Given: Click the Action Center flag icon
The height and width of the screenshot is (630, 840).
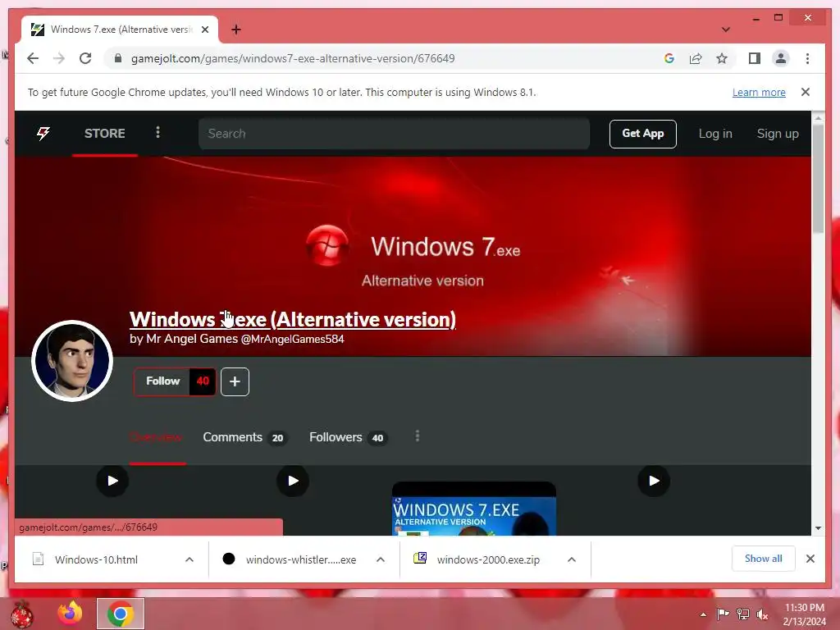Looking at the screenshot, I should [723, 614].
